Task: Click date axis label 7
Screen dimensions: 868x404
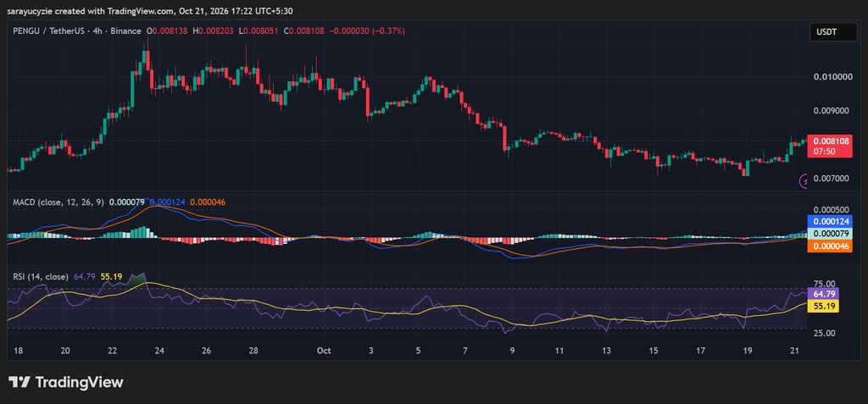Action: click(465, 351)
